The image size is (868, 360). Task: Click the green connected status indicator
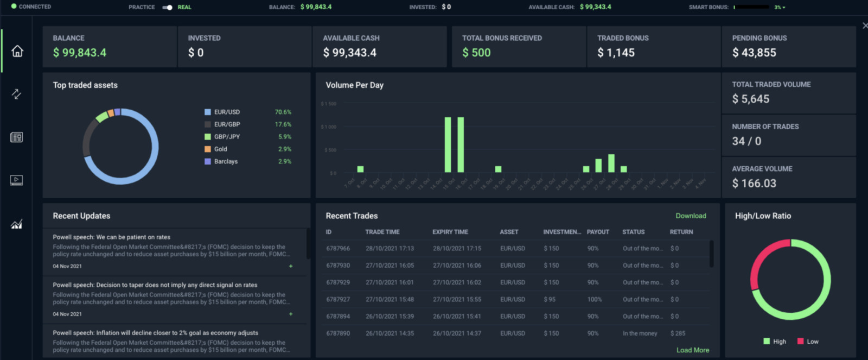14,7
